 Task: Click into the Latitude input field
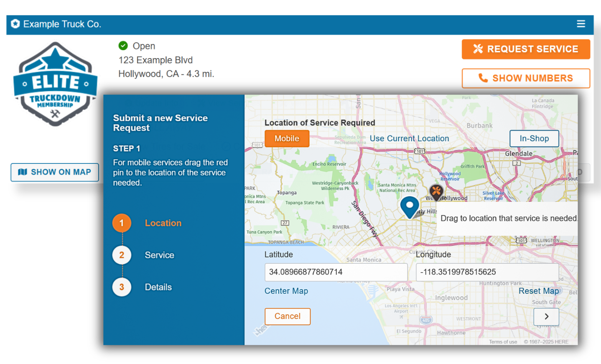click(336, 272)
